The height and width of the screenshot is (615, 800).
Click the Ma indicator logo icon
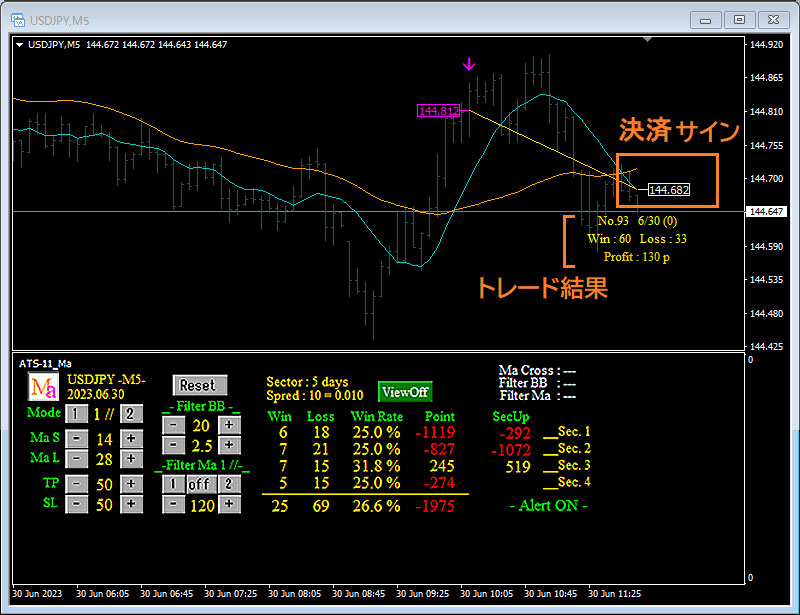coord(43,387)
